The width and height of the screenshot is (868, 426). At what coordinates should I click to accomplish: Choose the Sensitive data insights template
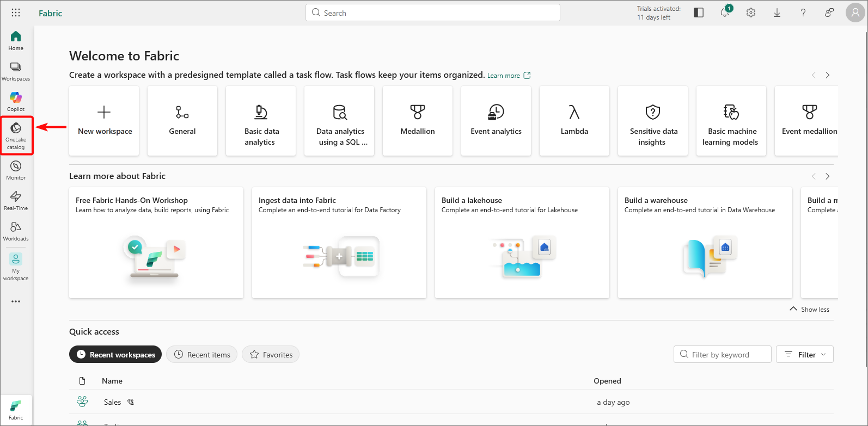tap(653, 121)
